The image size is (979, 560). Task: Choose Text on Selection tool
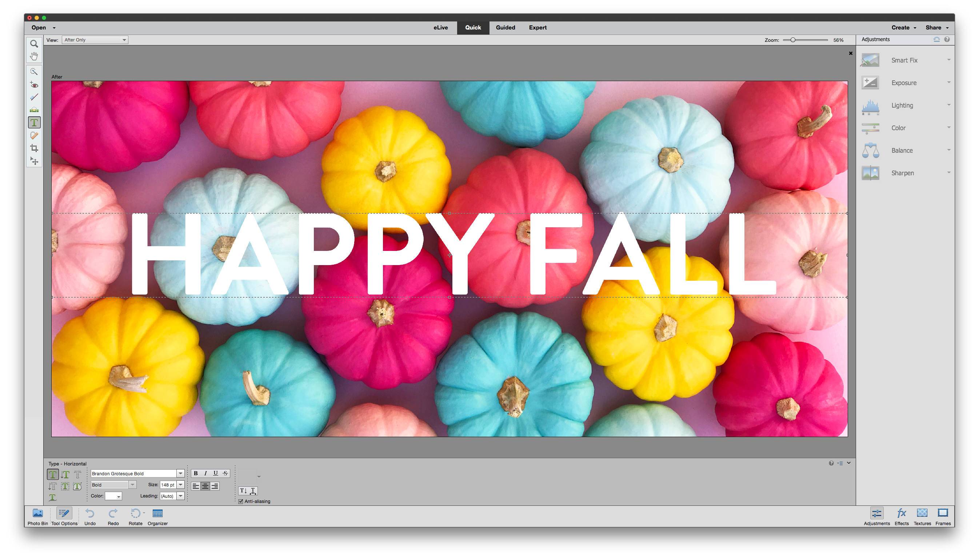click(x=65, y=486)
